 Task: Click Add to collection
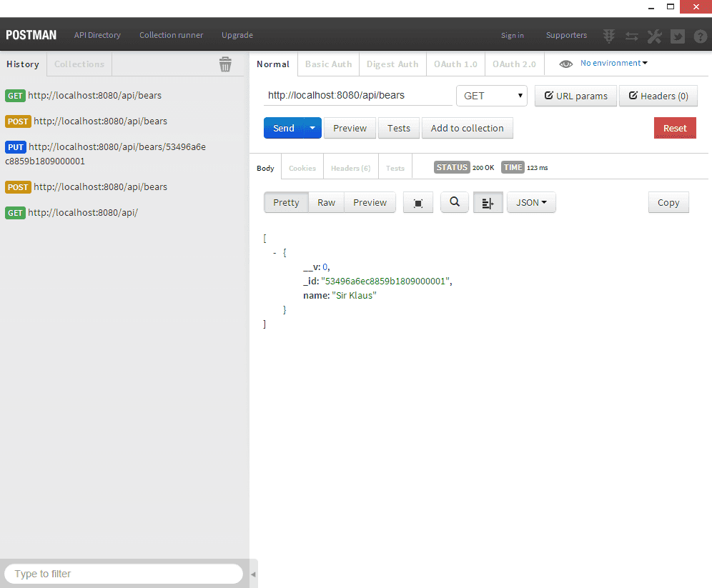tap(467, 128)
